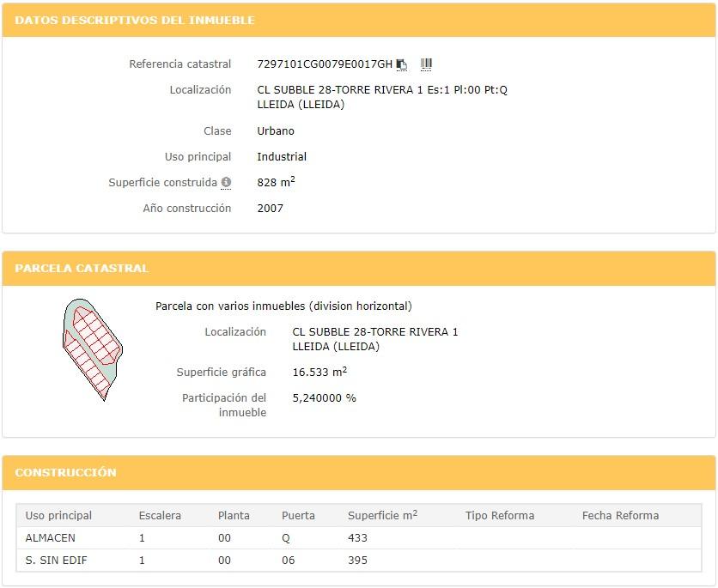
Task: Open the info icon next to Superficie construida
Action: [226, 183]
